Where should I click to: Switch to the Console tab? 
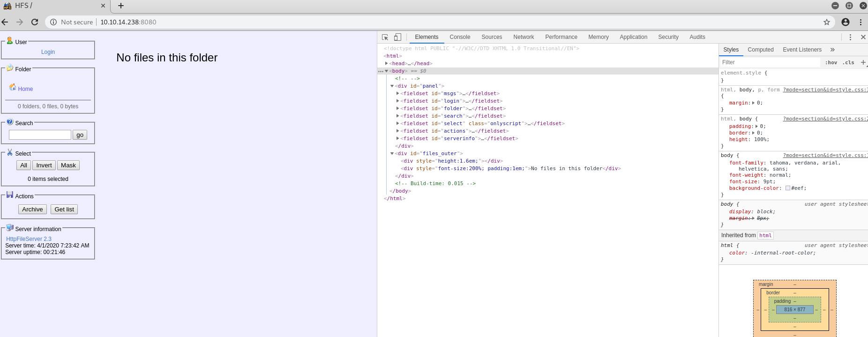pos(460,37)
